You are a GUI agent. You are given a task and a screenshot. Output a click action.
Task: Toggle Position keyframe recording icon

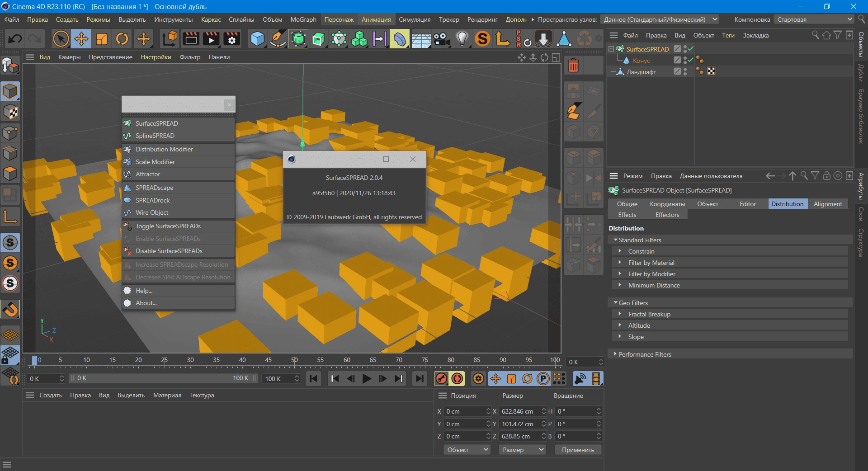coord(495,379)
